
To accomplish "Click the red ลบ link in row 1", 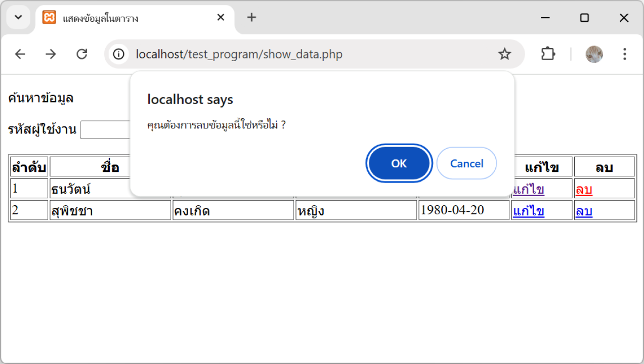I will coord(584,190).
